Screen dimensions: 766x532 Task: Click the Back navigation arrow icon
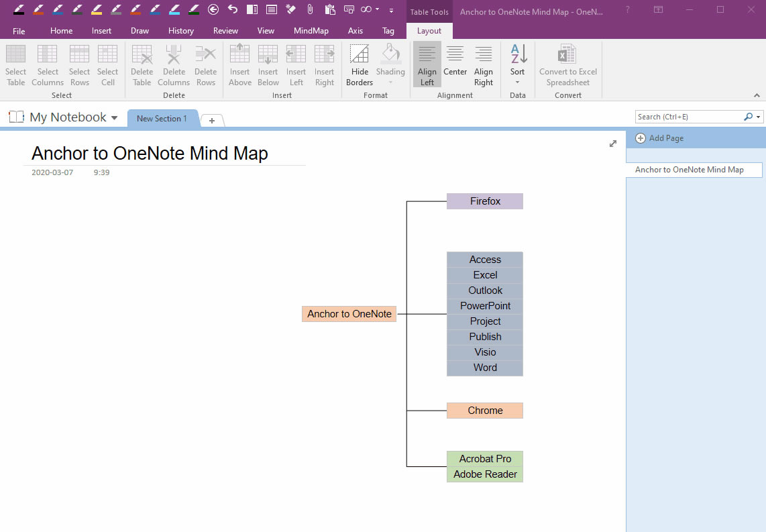[x=213, y=10]
